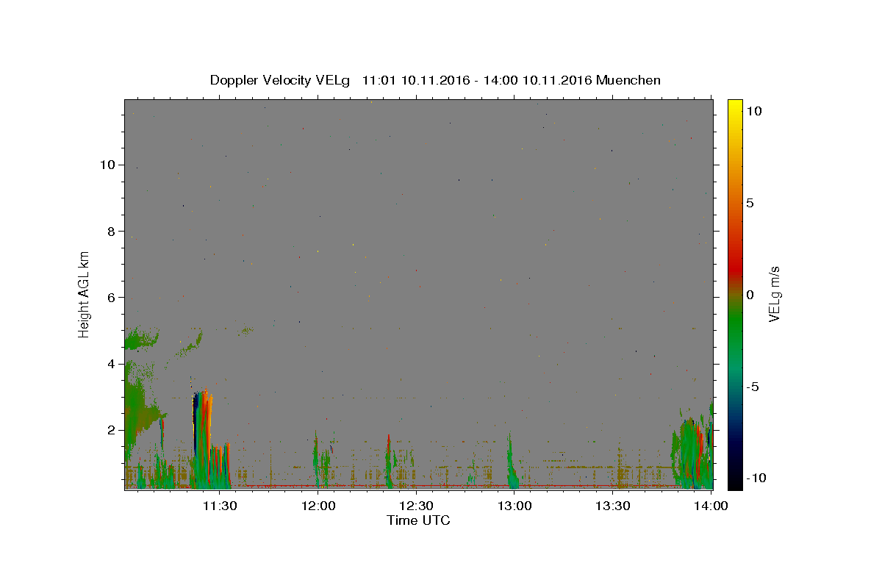
Task: Click the 'VELg m/s' colorbar label
Action: (774, 295)
